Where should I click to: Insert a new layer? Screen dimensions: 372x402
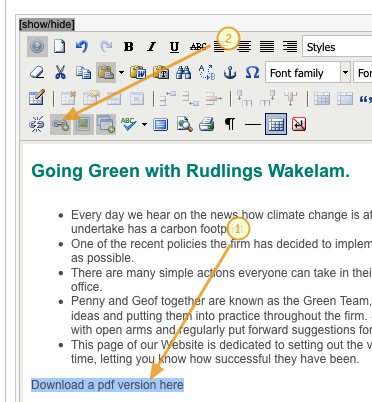[x=106, y=124]
